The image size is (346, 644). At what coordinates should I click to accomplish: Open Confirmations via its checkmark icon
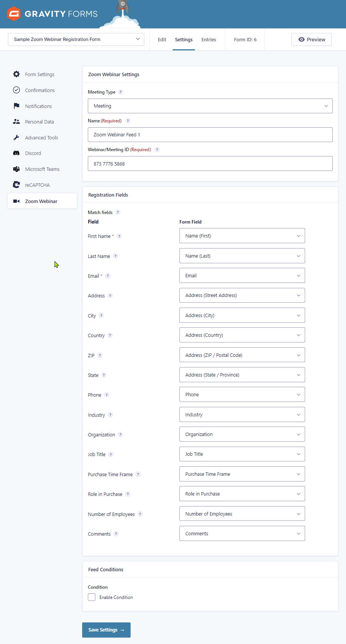coord(16,90)
